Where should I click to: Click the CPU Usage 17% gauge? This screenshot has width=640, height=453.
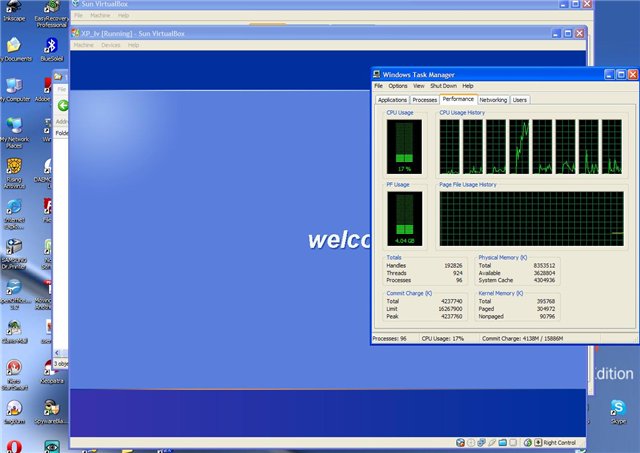click(x=404, y=147)
